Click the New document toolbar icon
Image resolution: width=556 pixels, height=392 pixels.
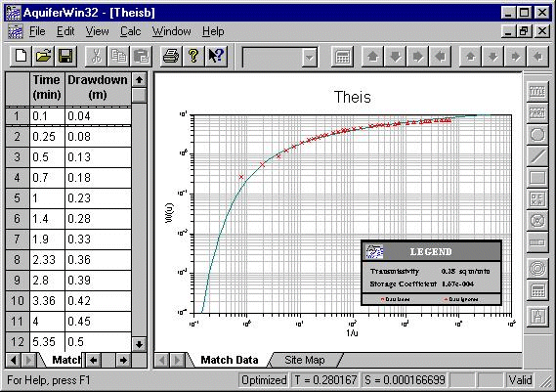point(21,56)
